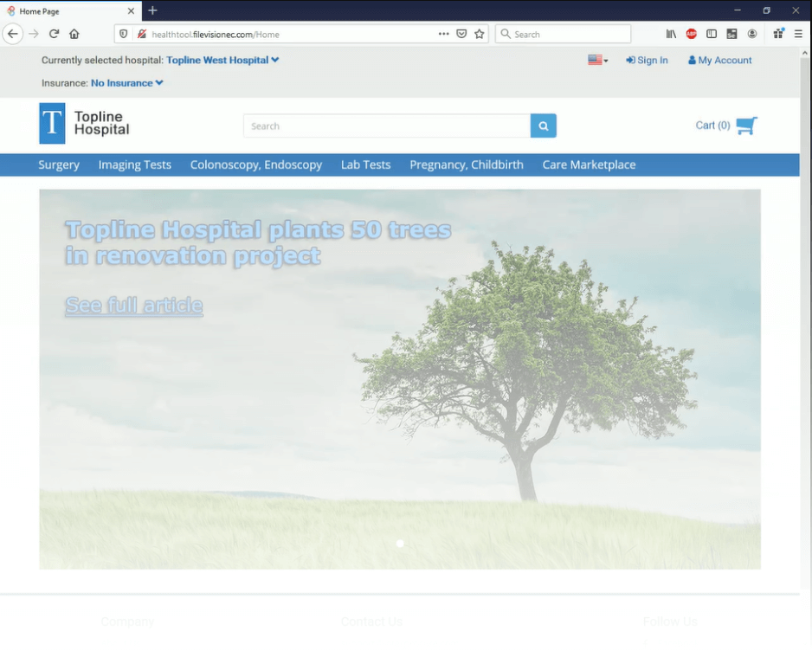Screen dimensions: 812x651
Task: Go to the browser home icon
Action: (x=74, y=34)
